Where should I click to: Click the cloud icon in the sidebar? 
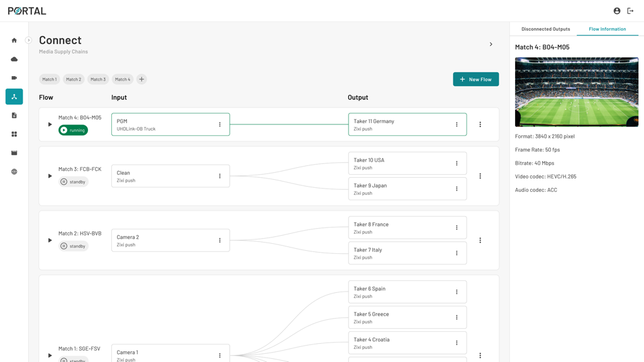pos(14,59)
